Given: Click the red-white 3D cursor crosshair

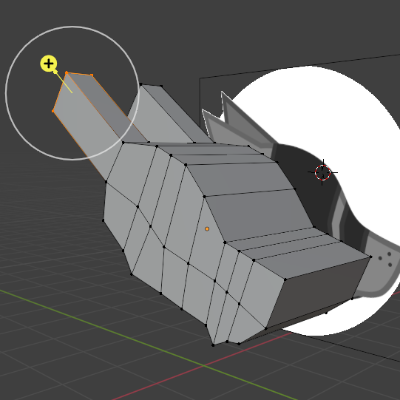Looking at the screenshot, I should [x=323, y=172].
